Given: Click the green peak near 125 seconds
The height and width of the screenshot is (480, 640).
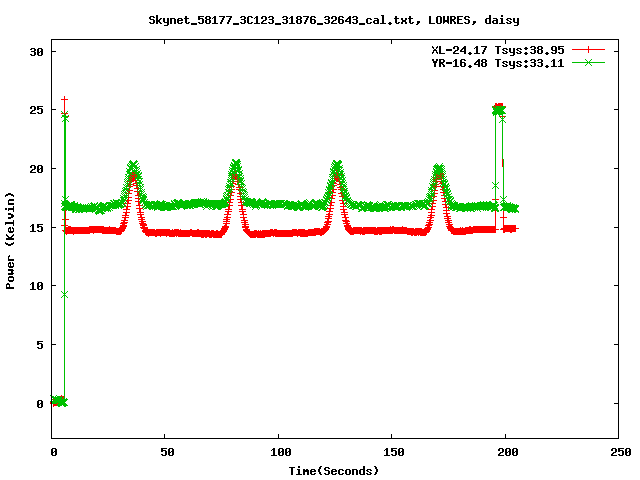Looking at the screenshot, I should tap(337, 165).
